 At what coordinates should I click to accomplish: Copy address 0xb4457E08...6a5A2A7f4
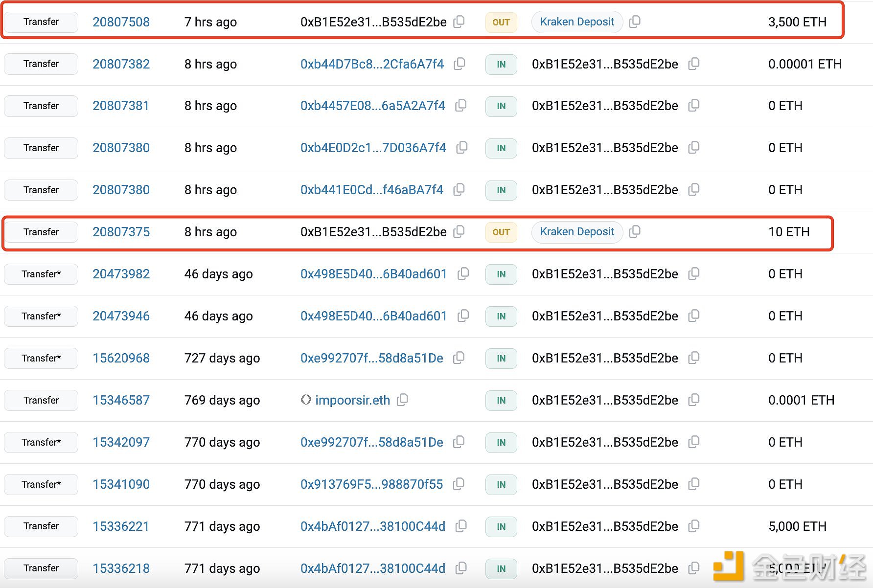pos(461,105)
